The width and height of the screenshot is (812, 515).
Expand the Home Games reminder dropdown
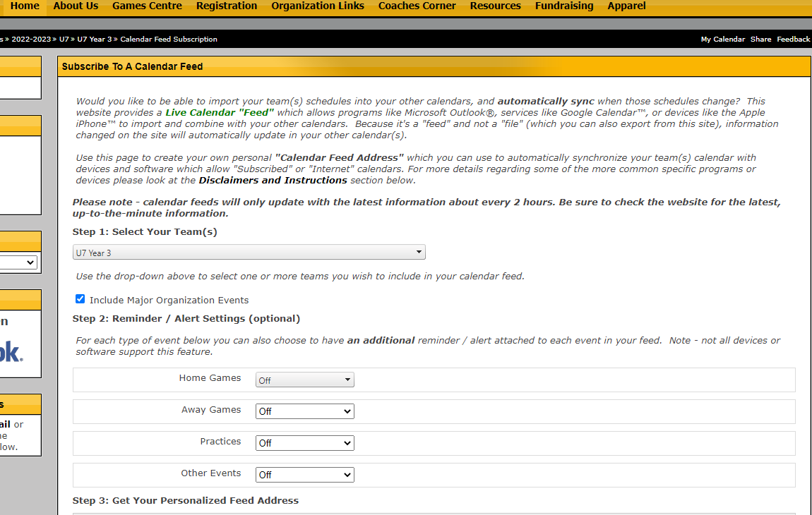tap(304, 380)
